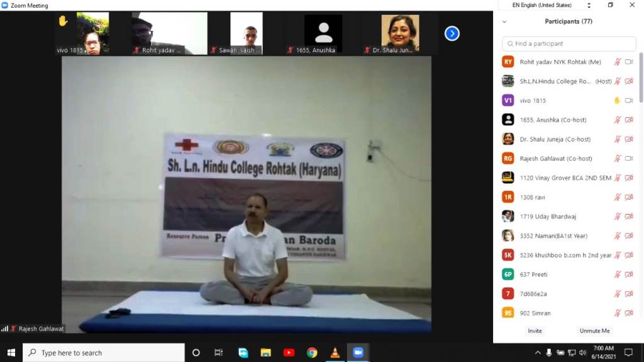644x362 pixels.
Task: Click the name 1120 Vinay Grover BCA 2ND SEM
Action: tap(565, 178)
